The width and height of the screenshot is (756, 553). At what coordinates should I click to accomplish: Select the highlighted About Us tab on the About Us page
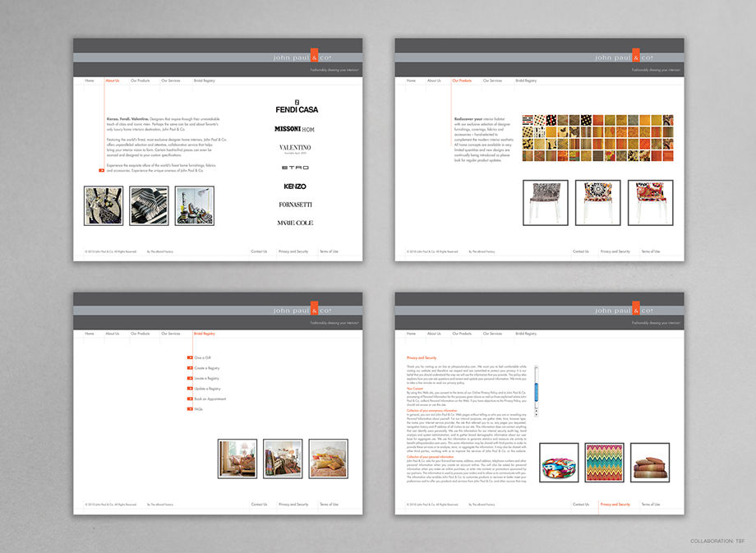[113, 81]
